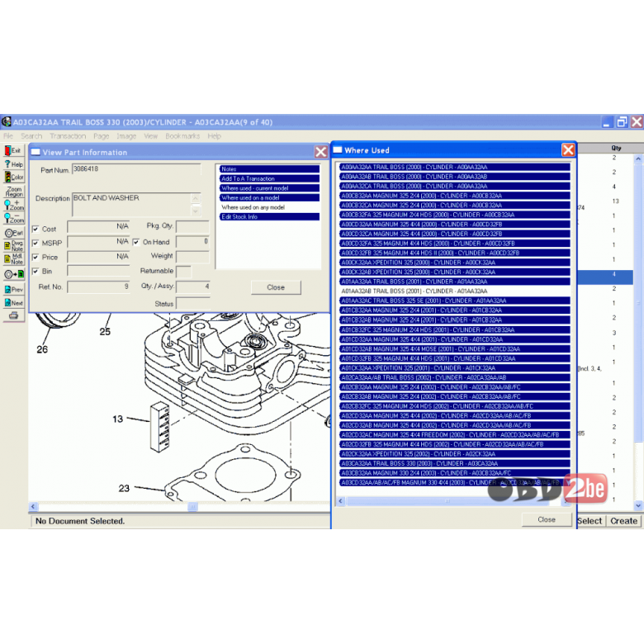Open the Help menu in menu bar
This screenshot has width=644, height=644.
tap(214, 136)
